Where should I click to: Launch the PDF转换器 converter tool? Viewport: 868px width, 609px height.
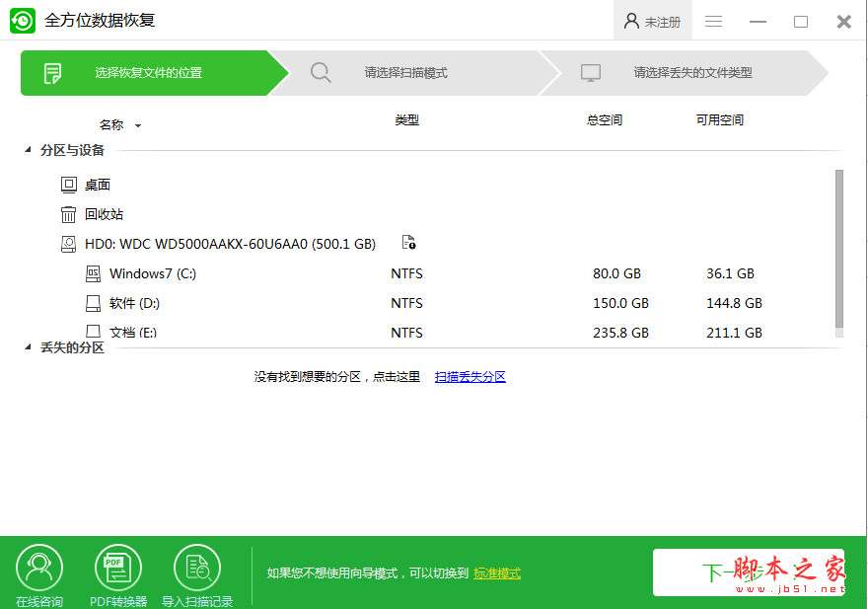(118, 567)
